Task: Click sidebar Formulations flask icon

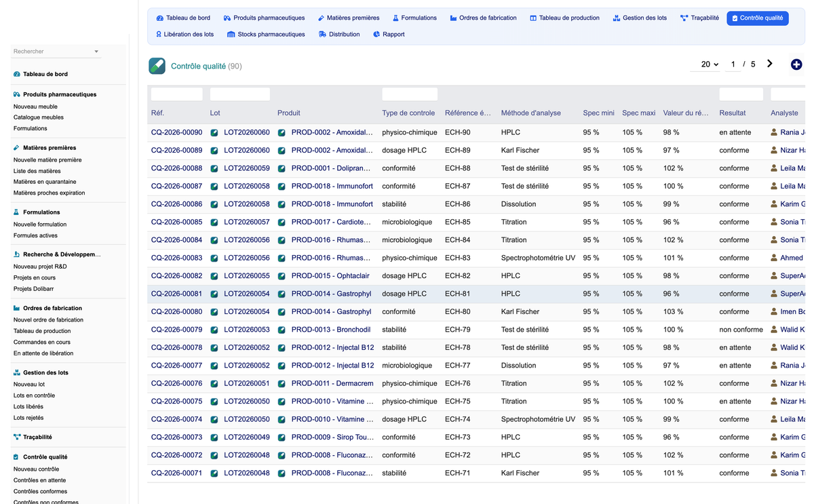Action: tap(17, 212)
